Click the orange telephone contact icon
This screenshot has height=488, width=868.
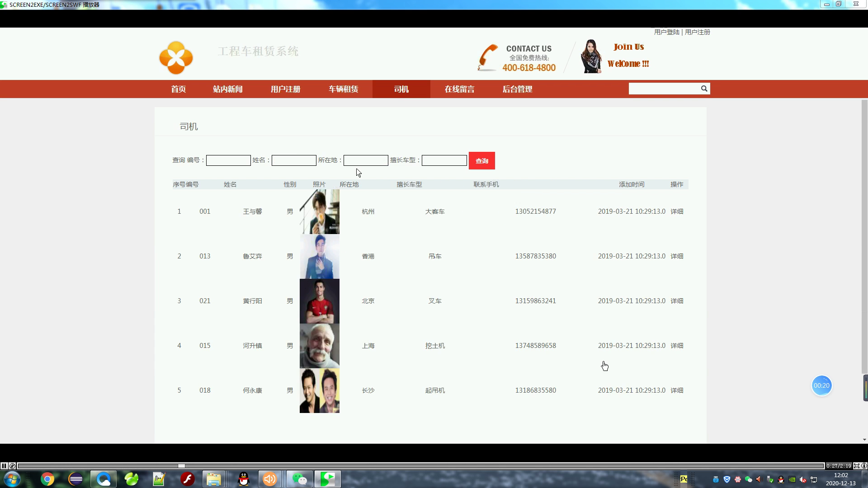(487, 58)
